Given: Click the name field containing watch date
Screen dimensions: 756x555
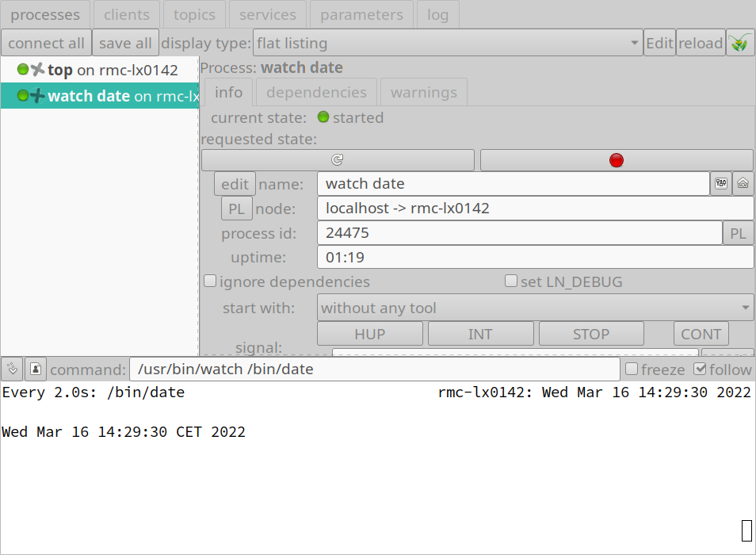Looking at the screenshot, I should pos(513,184).
